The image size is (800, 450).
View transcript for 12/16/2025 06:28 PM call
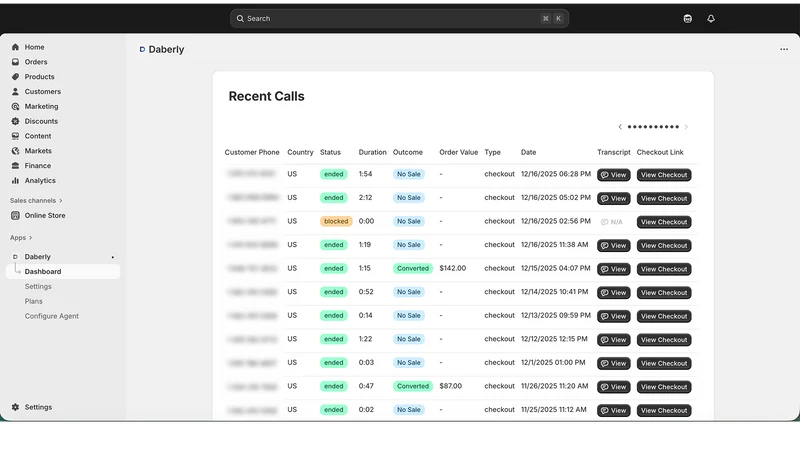click(613, 175)
